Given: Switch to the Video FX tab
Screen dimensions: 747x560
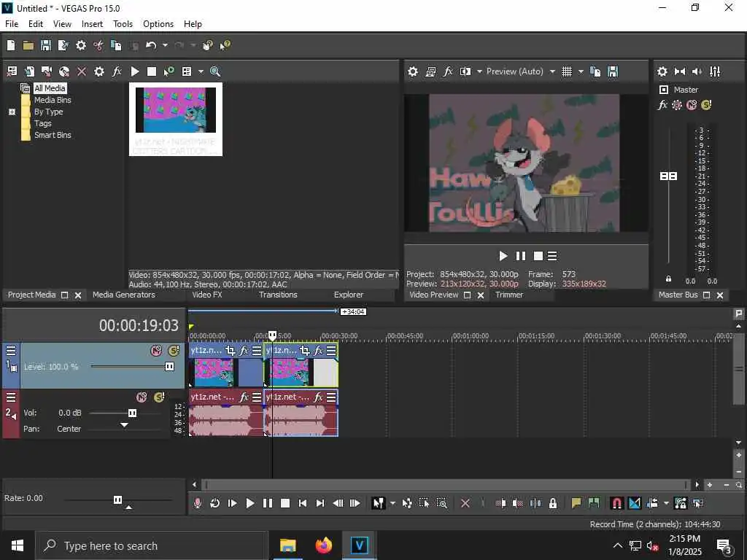Looking at the screenshot, I should 206,295.
